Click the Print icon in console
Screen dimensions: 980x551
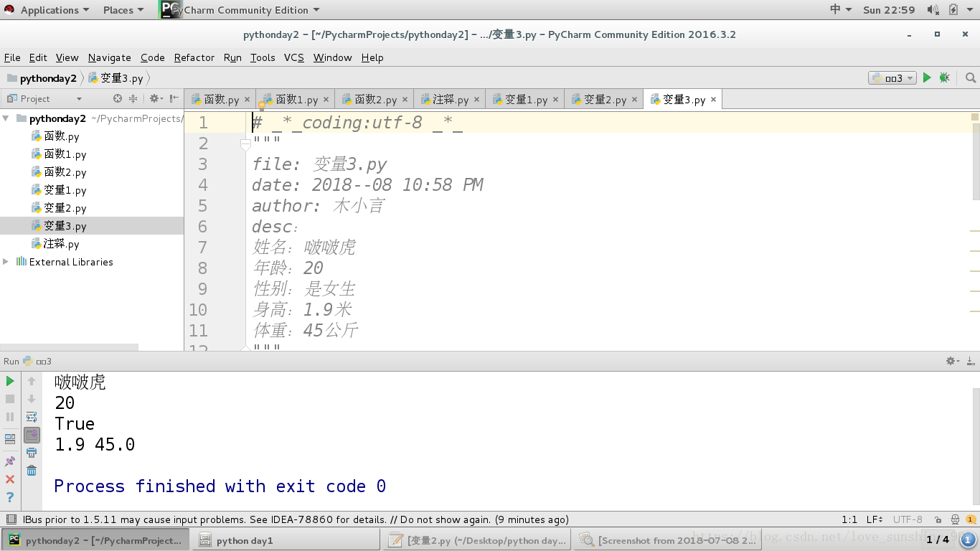click(32, 453)
